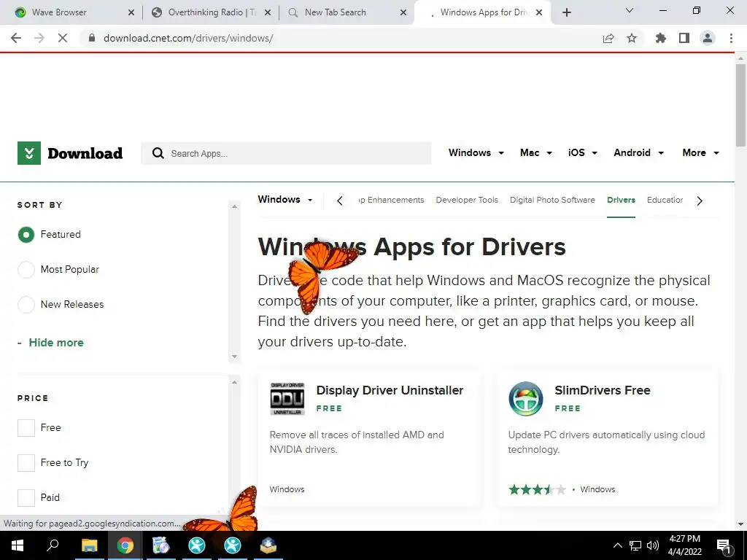Open the Windows Start menu

(x=18, y=545)
